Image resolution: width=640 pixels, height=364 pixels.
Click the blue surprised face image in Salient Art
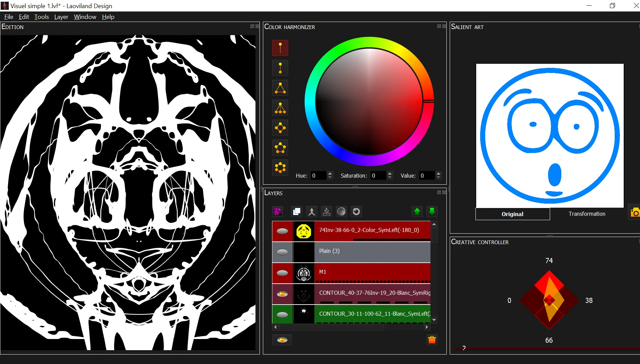pos(550,135)
